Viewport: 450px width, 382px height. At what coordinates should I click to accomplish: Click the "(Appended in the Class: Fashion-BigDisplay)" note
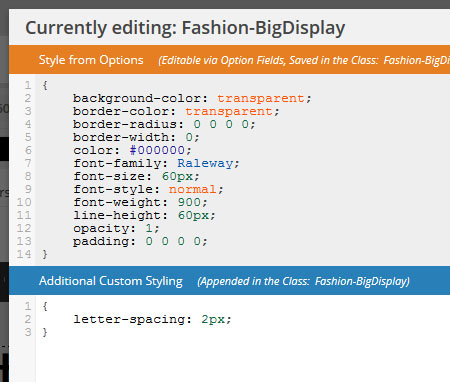(x=303, y=281)
